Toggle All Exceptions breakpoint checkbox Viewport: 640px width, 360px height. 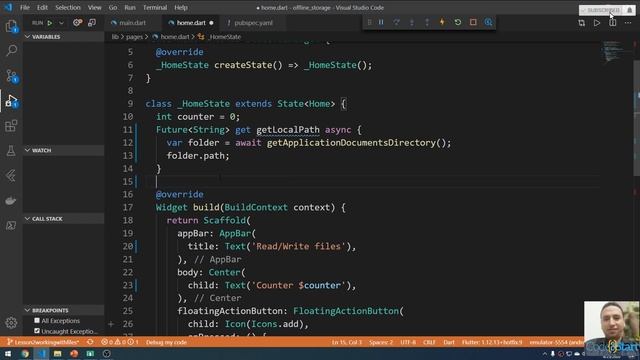(x=37, y=320)
